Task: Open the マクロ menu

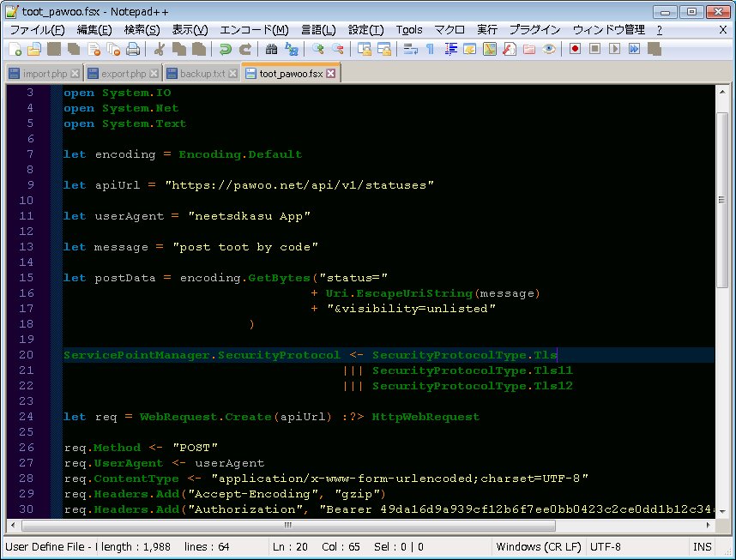Action: [x=449, y=30]
